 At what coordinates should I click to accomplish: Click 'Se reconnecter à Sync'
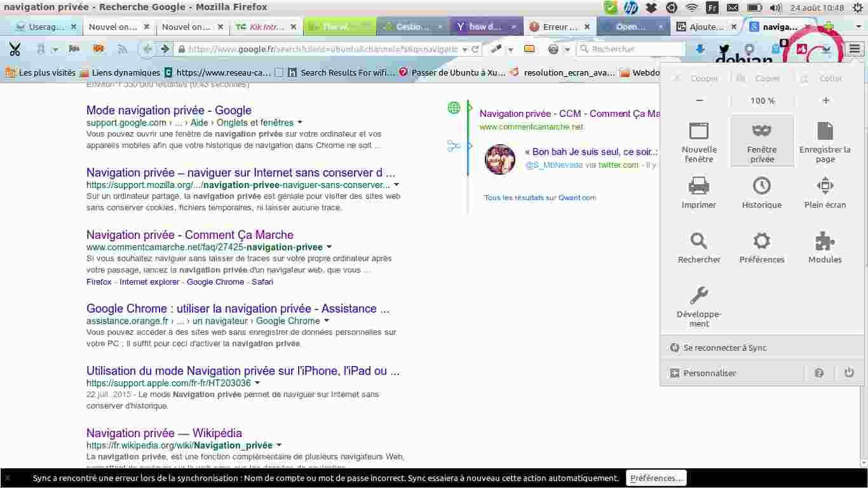click(x=762, y=348)
